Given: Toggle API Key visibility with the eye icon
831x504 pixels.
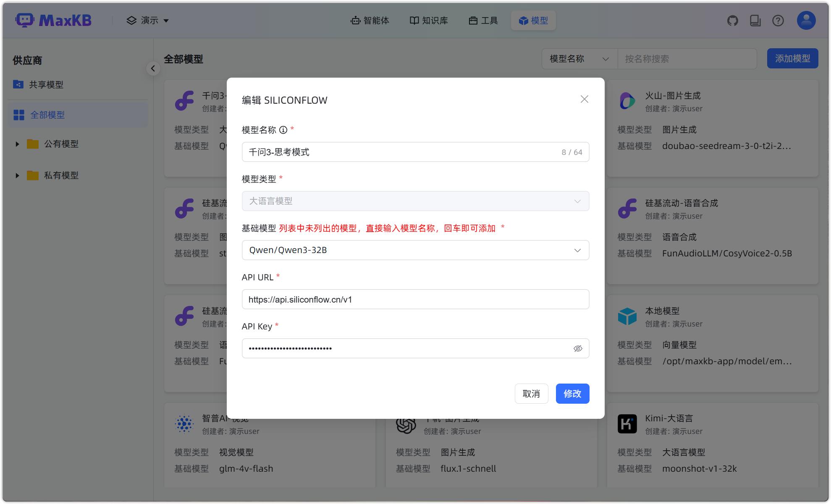Looking at the screenshot, I should (x=578, y=348).
